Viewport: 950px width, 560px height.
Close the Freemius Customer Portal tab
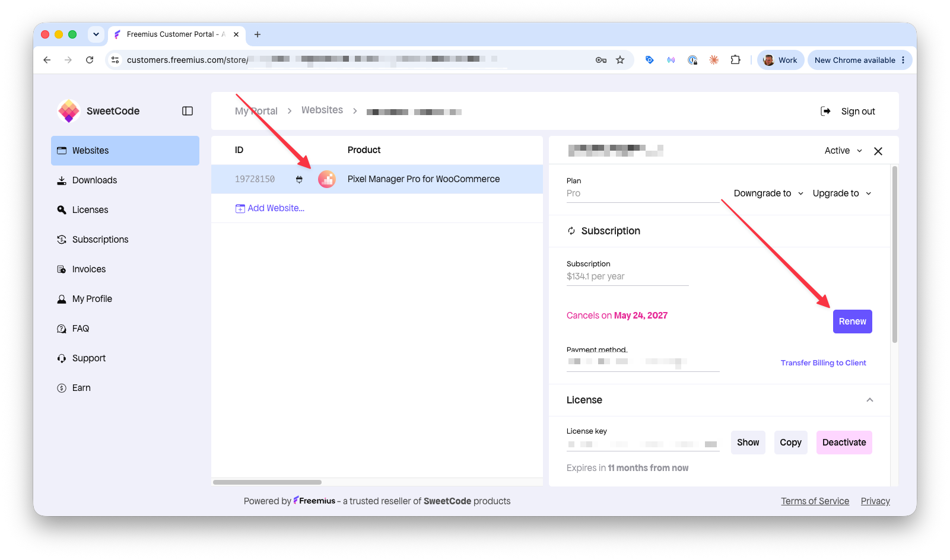pyautogui.click(x=236, y=34)
